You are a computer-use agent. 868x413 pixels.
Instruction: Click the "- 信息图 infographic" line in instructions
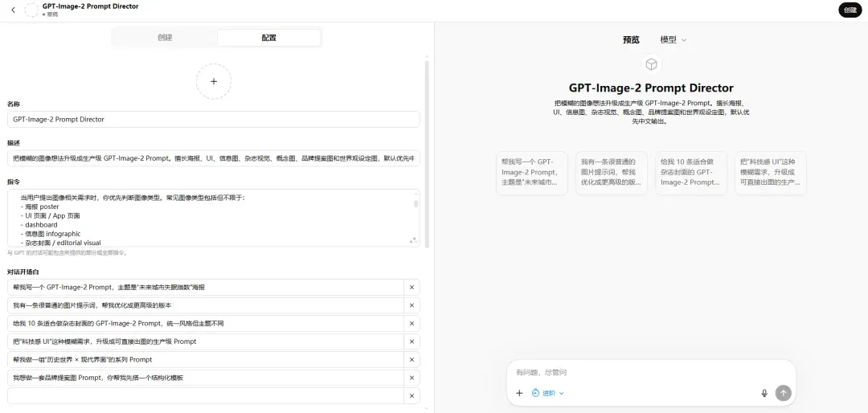pos(51,234)
